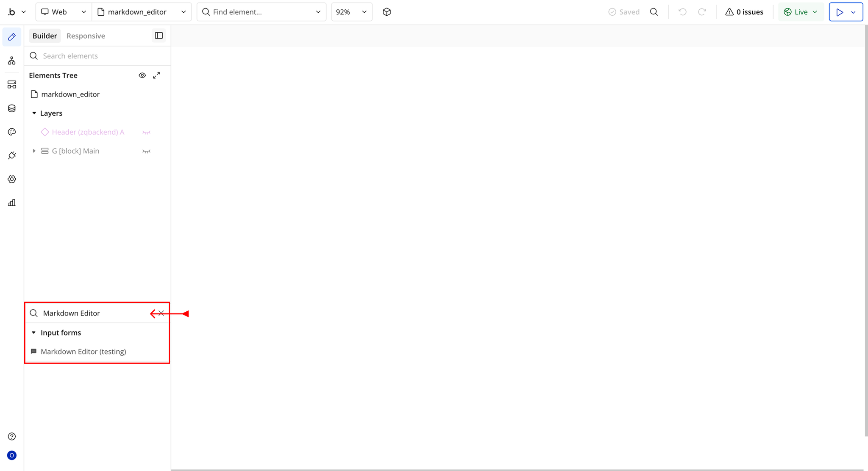Viewport: 868px width, 471px height.
Task: Open the help question mark icon
Action: click(12, 436)
